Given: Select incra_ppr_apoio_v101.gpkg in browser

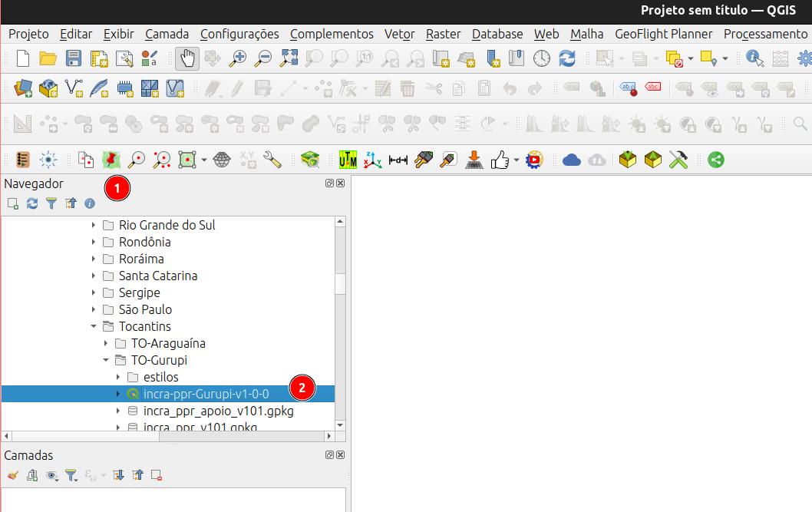Looking at the screenshot, I should [218, 411].
